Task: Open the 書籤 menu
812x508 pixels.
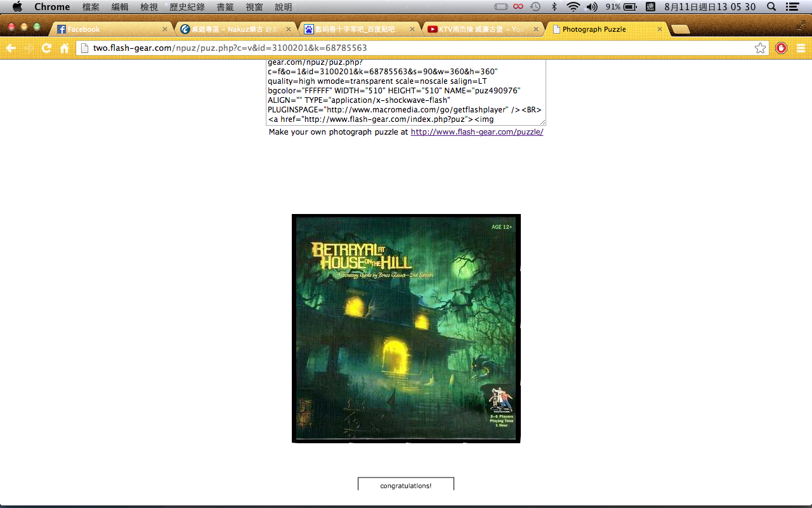Action: (225, 7)
